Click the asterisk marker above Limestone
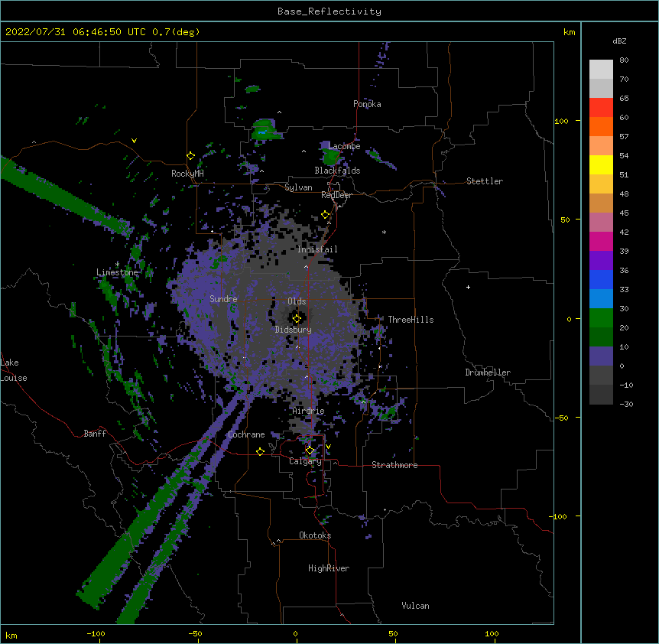Viewport: 659px width, 644px height. point(117,264)
